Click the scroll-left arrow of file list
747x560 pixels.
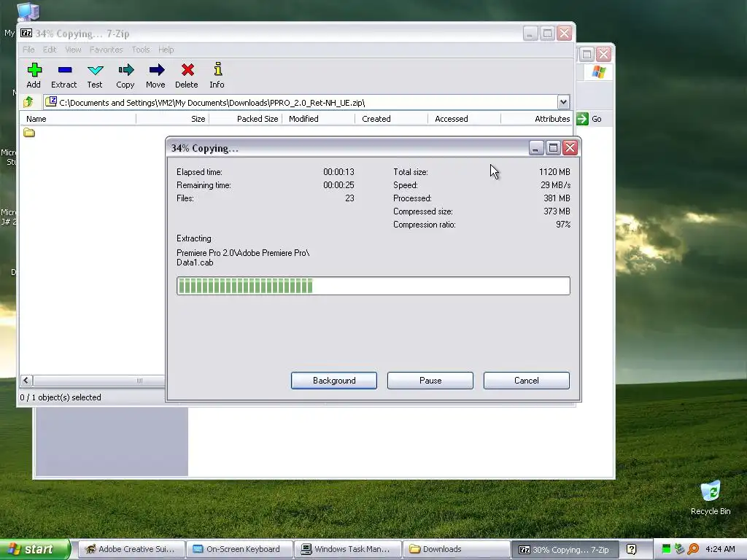tap(26, 381)
